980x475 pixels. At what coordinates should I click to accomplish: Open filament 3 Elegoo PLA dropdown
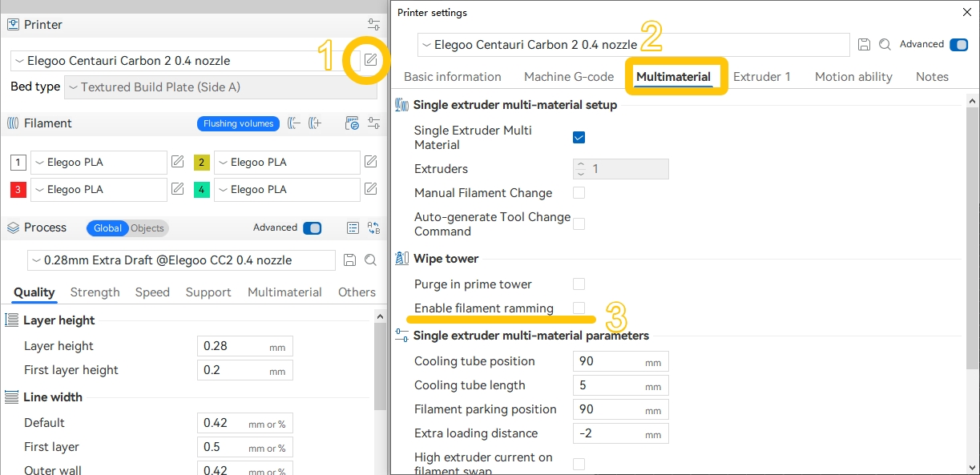(x=99, y=190)
